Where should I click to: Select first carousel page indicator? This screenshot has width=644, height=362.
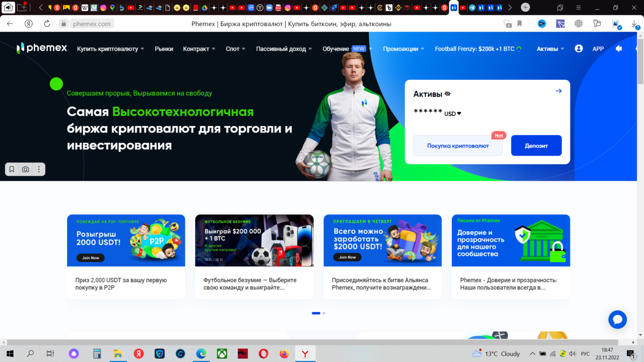316,313
